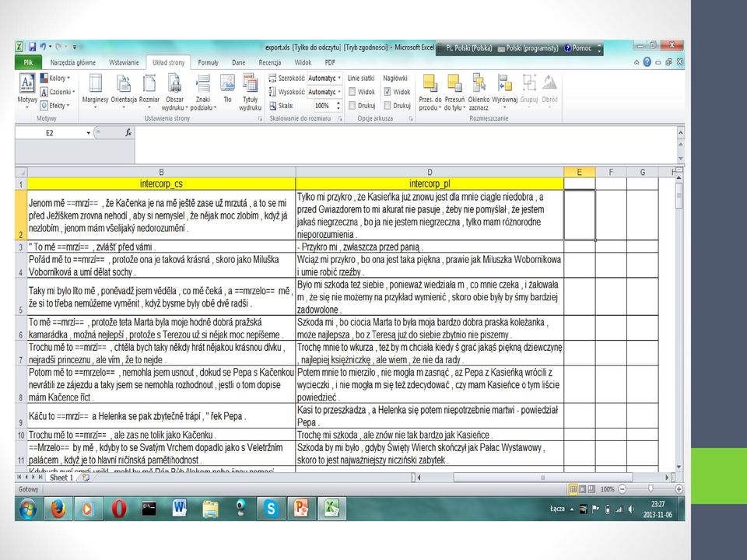Image resolution: width=747 pixels, height=560 pixels.
Task: Click the intercorp_cs header cell
Action: [x=161, y=184]
